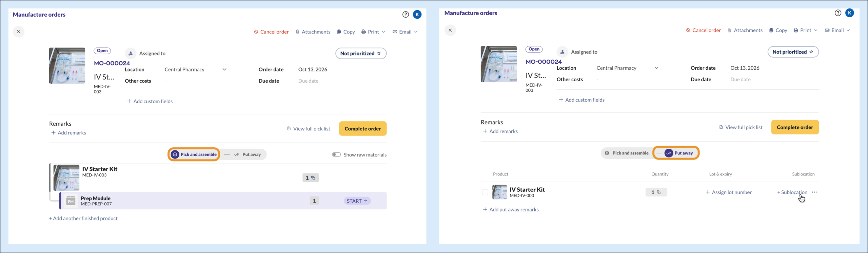Open Central Pharmacy location dropdown in left panel
The height and width of the screenshot is (253, 868).
click(x=196, y=69)
